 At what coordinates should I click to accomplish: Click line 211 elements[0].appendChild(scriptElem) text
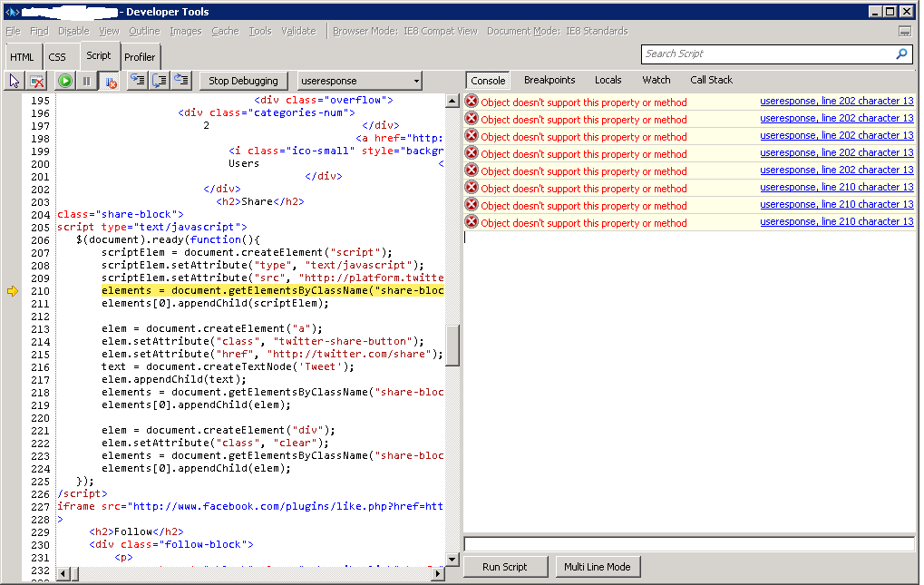pos(215,304)
